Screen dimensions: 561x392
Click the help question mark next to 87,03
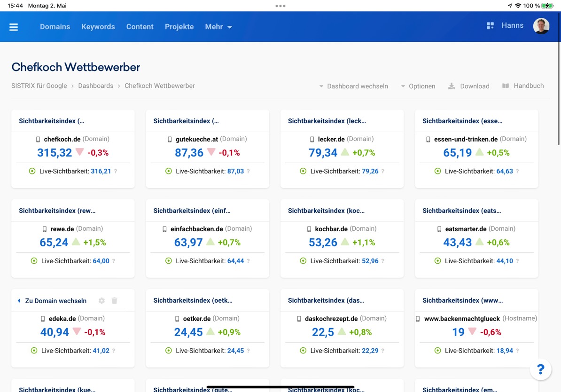click(248, 172)
